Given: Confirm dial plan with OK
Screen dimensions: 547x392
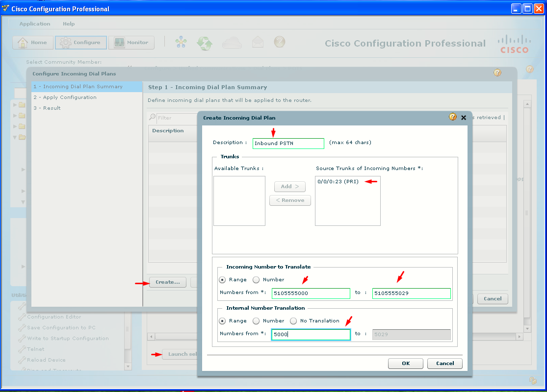Looking at the screenshot, I should (406, 364).
